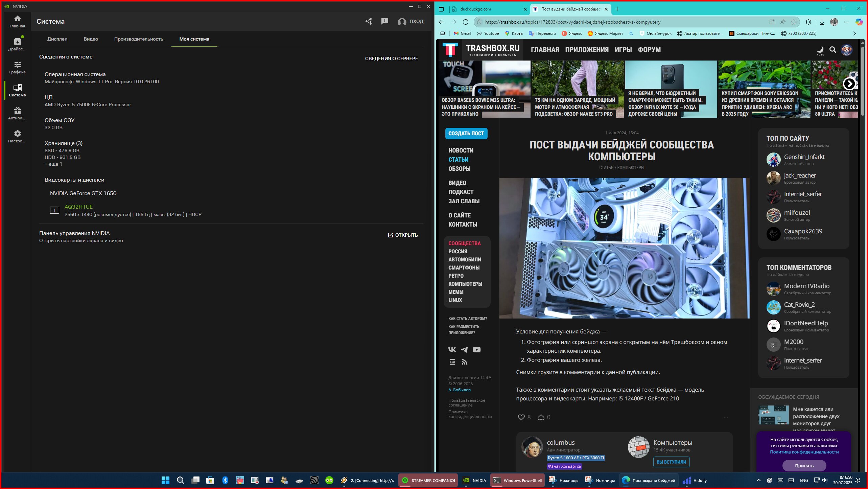Open Trashbox Telegram social icon
This screenshot has width=868, height=489.
coord(464,350)
